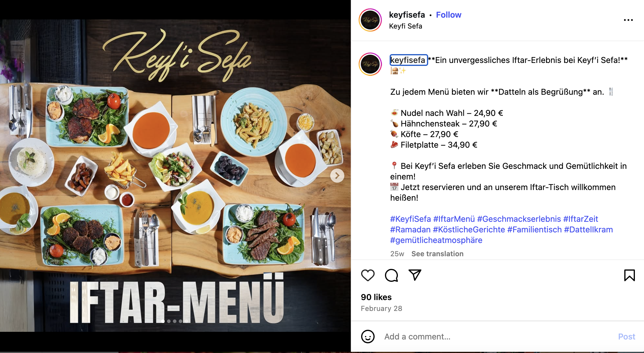Open emoji picker in comment box
644x353 pixels.
tap(368, 337)
